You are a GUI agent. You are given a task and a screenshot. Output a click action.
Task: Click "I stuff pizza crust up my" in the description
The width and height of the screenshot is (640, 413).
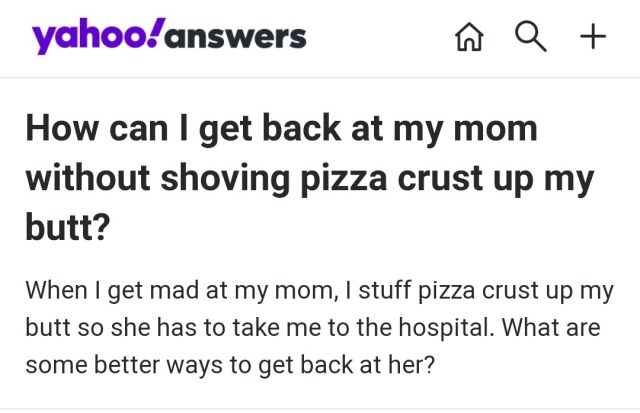(x=479, y=291)
